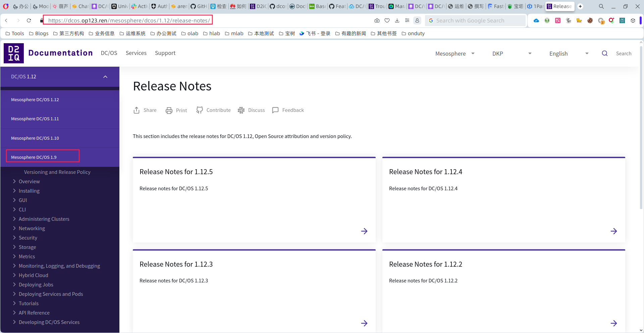Open the onduty bookmarks folder
This screenshot has width=644, height=333.
[413, 33]
